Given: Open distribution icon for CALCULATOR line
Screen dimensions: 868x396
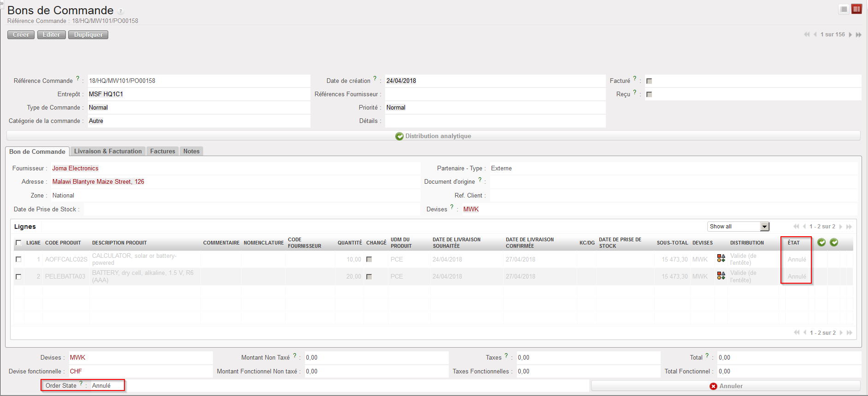Looking at the screenshot, I should [721, 258].
